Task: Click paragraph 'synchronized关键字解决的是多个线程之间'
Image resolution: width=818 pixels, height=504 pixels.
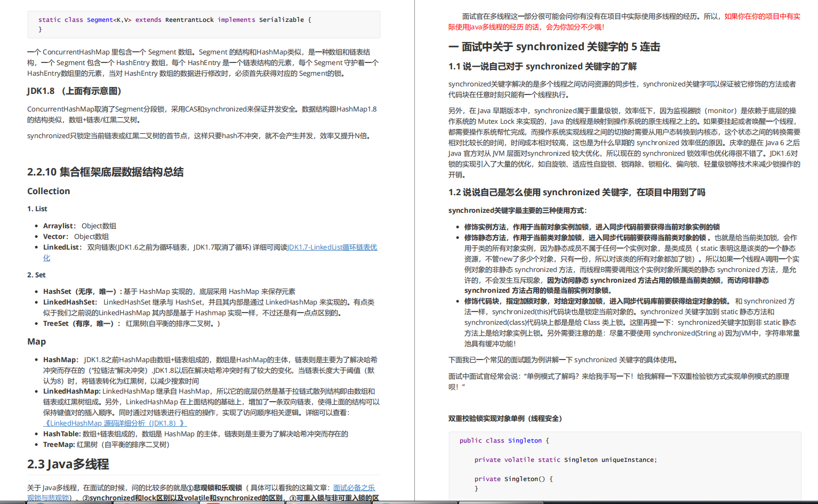Action: 622,90
